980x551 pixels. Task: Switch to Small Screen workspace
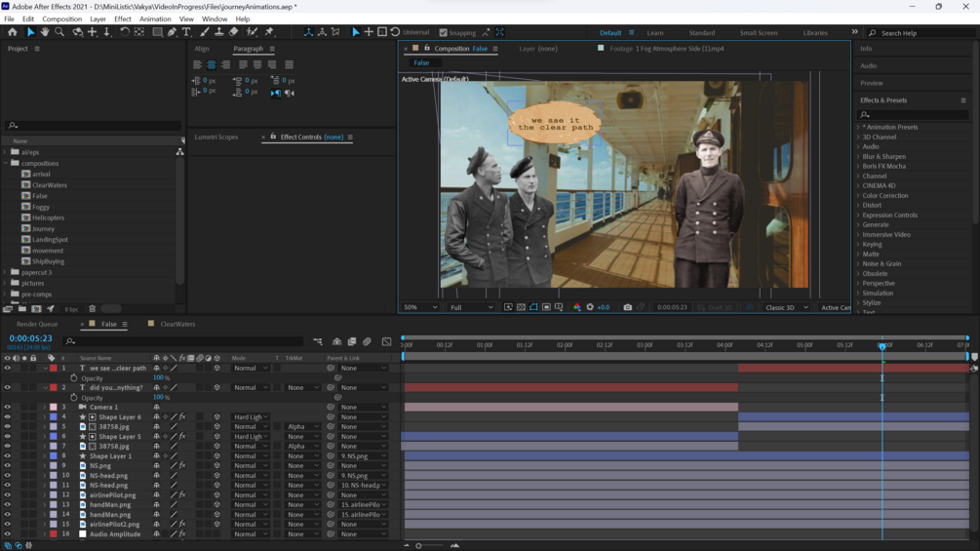pos(759,33)
